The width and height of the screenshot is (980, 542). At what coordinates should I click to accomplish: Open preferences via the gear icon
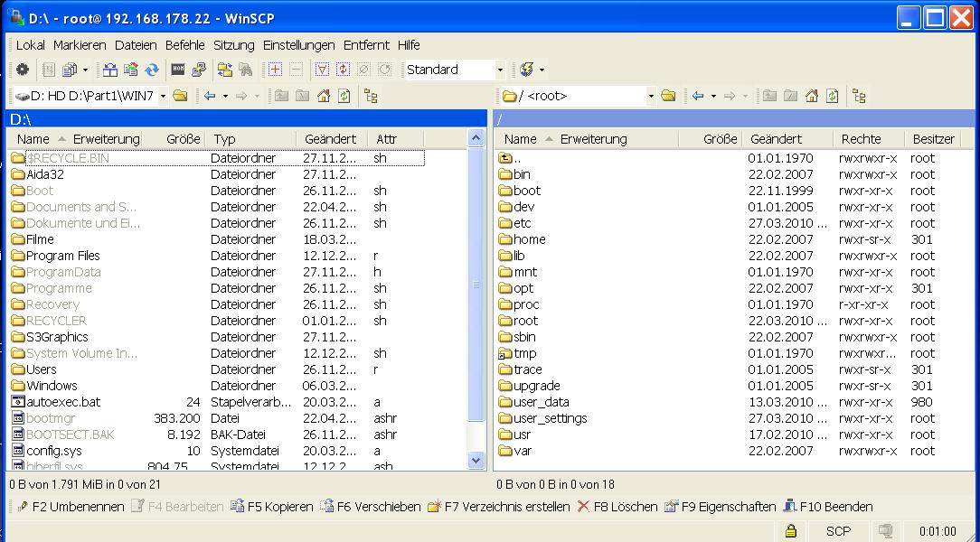(23, 70)
